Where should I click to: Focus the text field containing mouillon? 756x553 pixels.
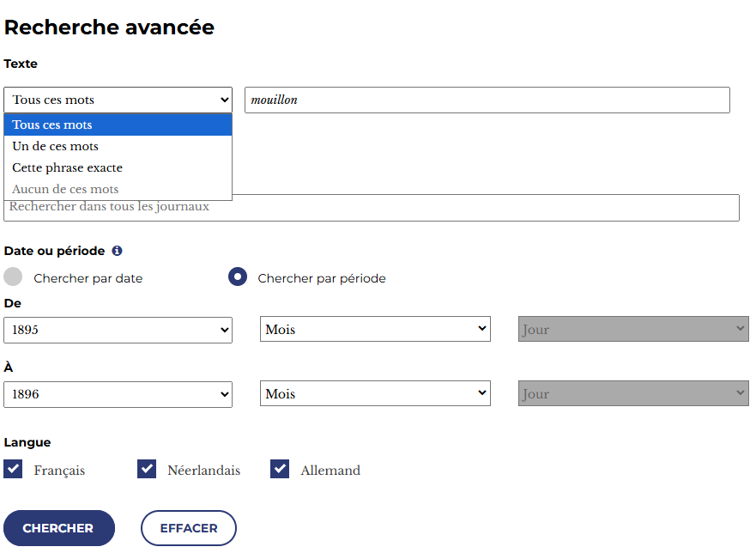pos(487,100)
